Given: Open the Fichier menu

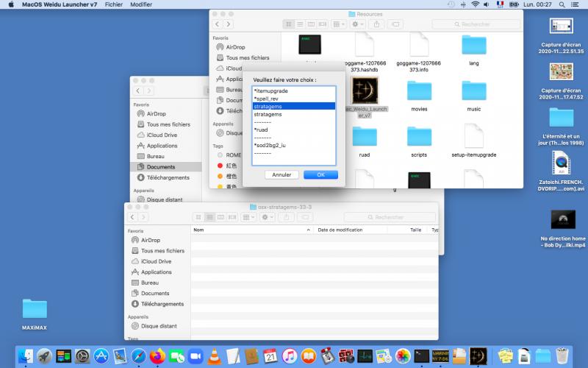Looking at the screenshot, I should [114, 4].
